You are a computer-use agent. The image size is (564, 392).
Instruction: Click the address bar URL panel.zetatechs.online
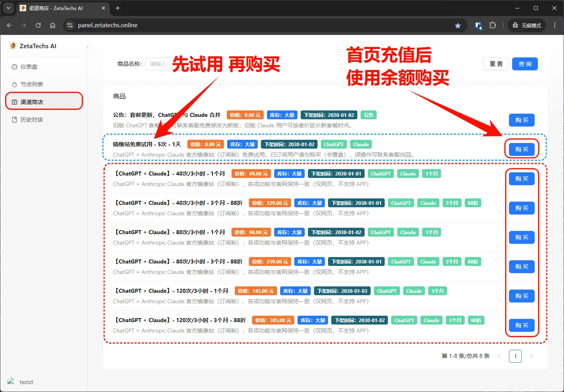tap(108, 25)
